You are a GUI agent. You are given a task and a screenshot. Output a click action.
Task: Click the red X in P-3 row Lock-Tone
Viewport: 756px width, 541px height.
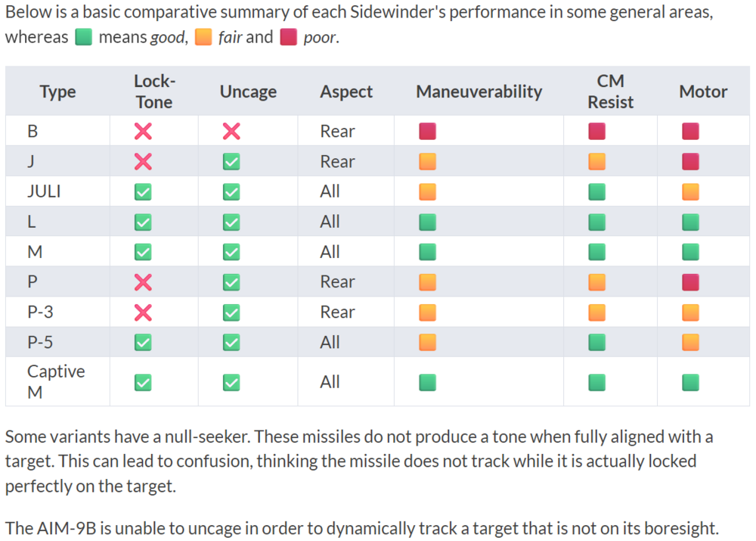click(x=143, y=312)
